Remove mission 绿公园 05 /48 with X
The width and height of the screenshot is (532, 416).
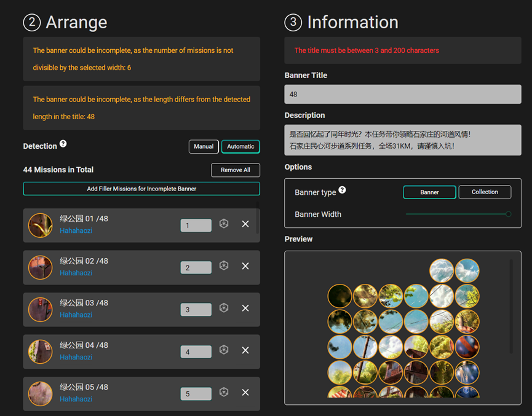(245, 393)
